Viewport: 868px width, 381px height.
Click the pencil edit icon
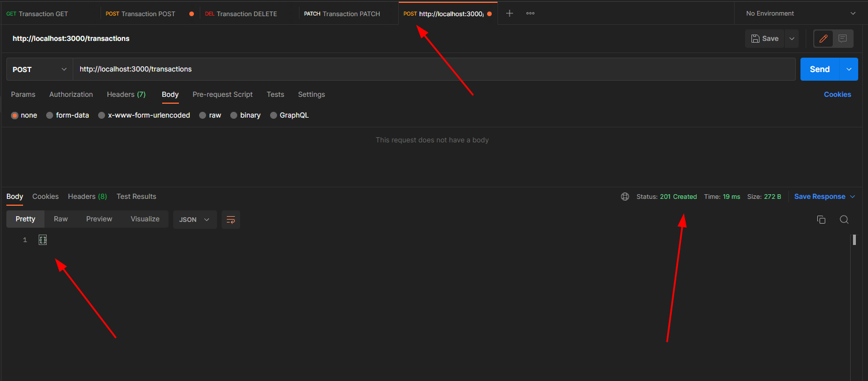click(824, 39)
